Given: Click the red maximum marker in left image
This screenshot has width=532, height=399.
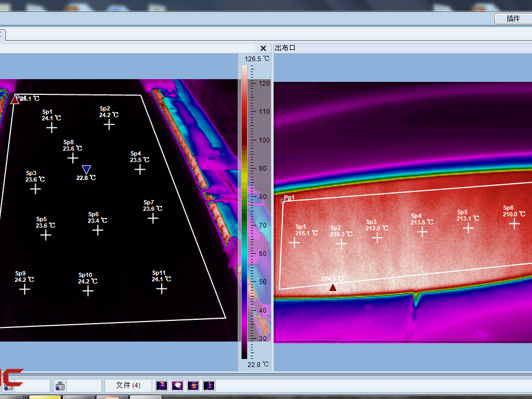Looking at the screenshot, I should (x=15, y=100).
